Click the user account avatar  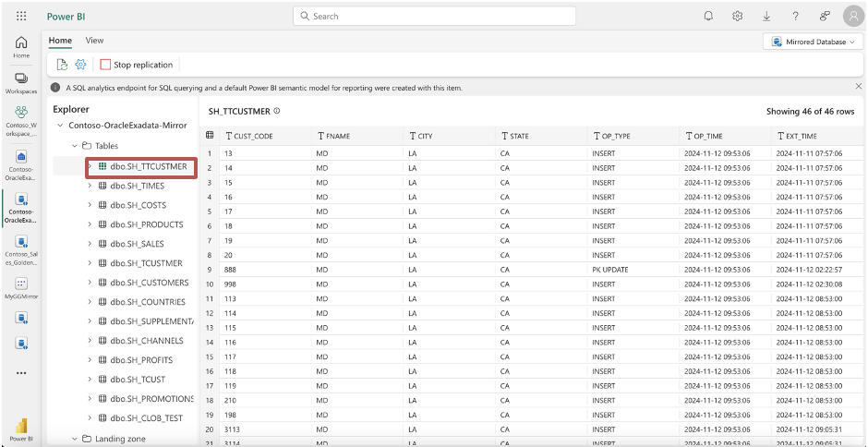coord(852,16)
